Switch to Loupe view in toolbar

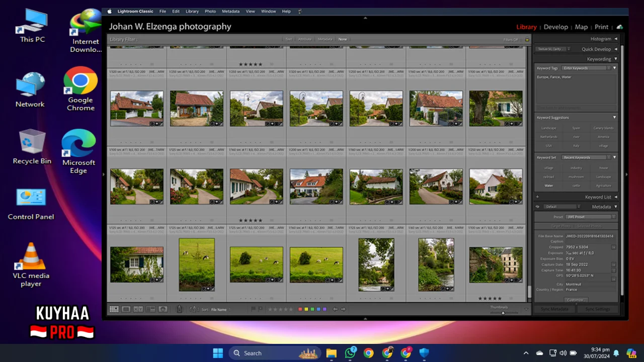(126, 309)
